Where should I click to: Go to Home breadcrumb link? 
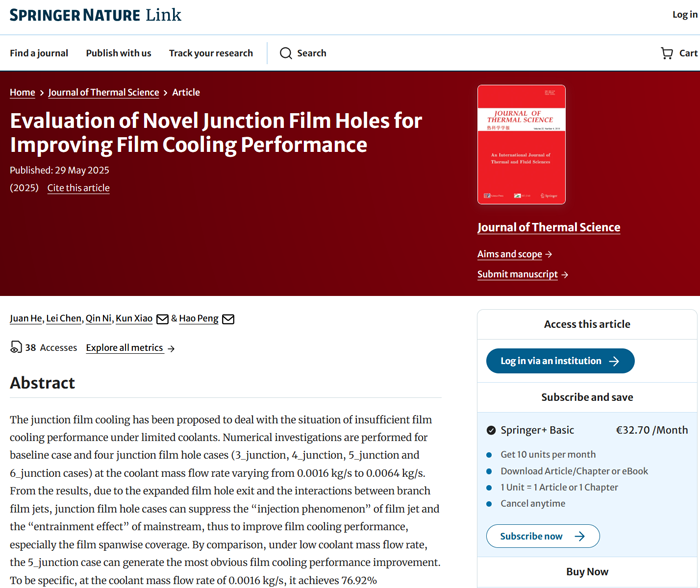22,93
